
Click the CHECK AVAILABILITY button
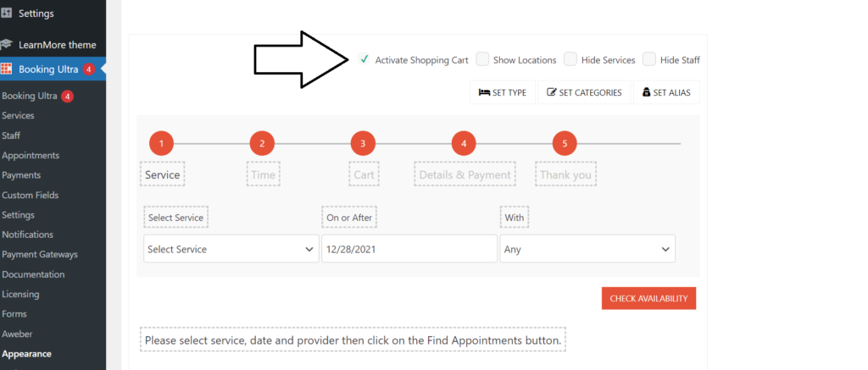click(x=648, y=298)
